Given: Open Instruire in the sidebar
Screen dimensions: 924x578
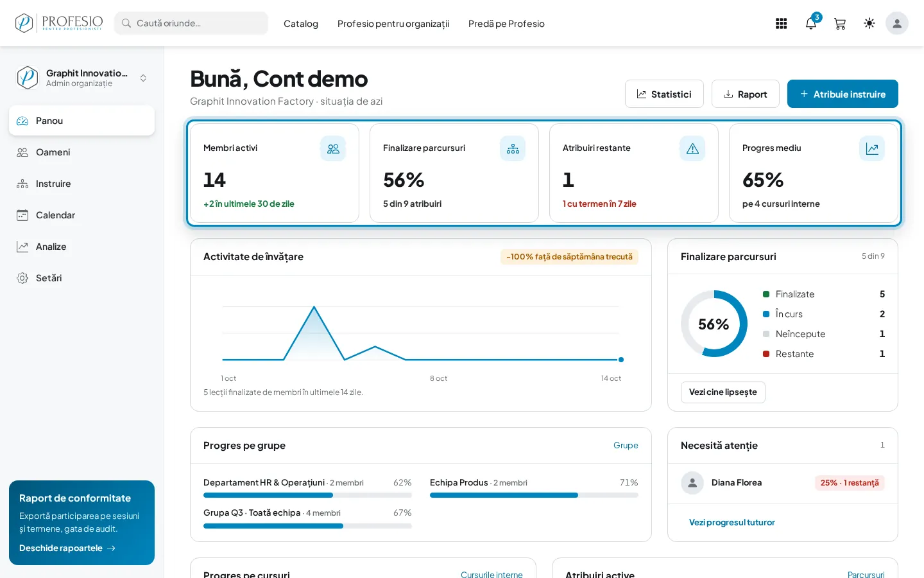Looking at the screenshot, I should 81,184.
